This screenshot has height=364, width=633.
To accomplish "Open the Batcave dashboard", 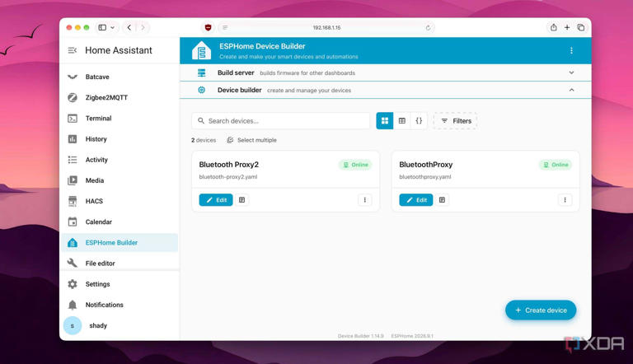I will coord(119,77).
